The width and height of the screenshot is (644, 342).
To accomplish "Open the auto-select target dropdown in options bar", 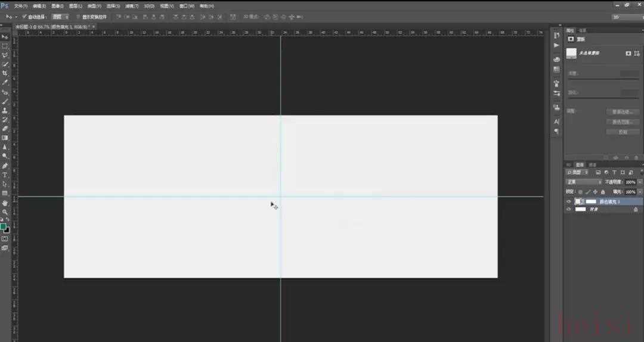I will tap(60, 17).
